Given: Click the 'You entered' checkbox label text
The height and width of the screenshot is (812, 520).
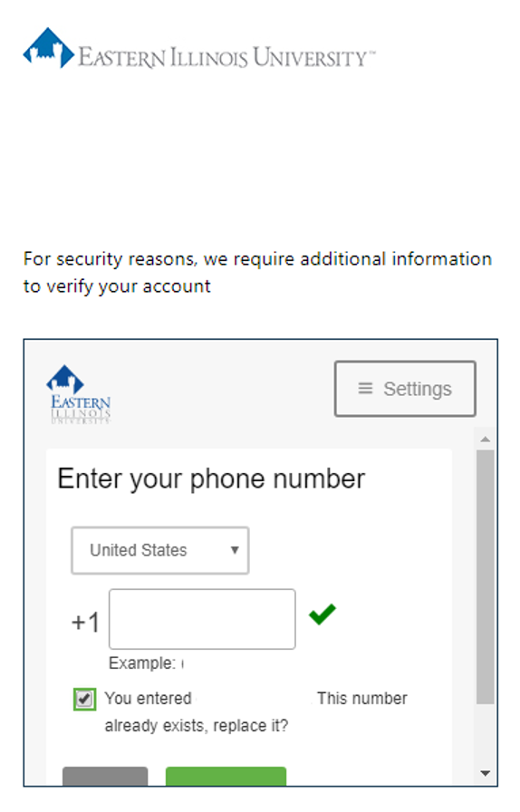Looking at the screenshot, I should click(x=149, y=698).
